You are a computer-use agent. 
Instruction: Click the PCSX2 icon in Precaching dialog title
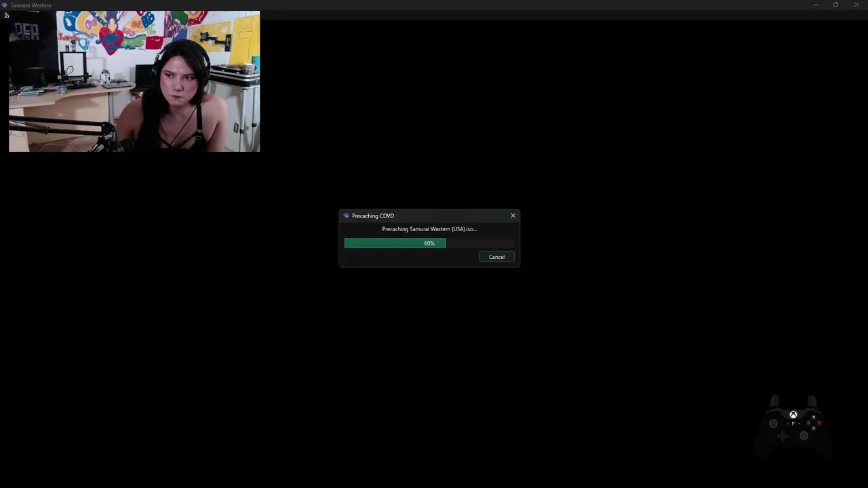click(346, 216)
